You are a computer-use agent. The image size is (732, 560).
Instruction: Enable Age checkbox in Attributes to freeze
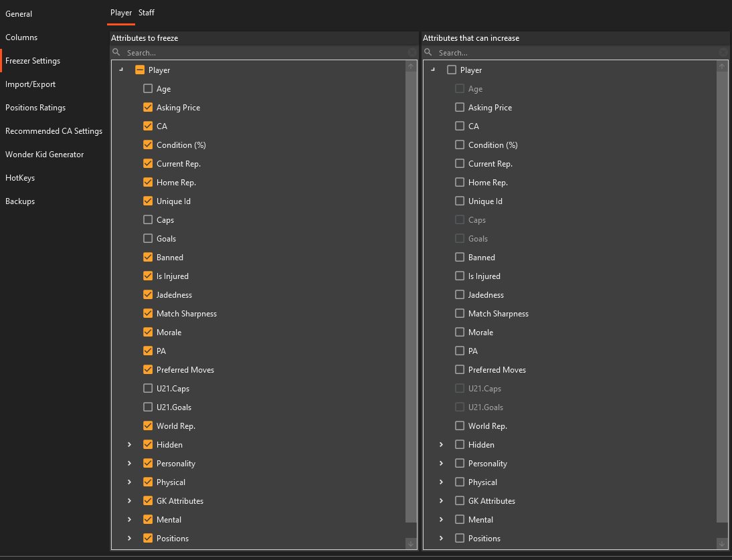(148, 88)
